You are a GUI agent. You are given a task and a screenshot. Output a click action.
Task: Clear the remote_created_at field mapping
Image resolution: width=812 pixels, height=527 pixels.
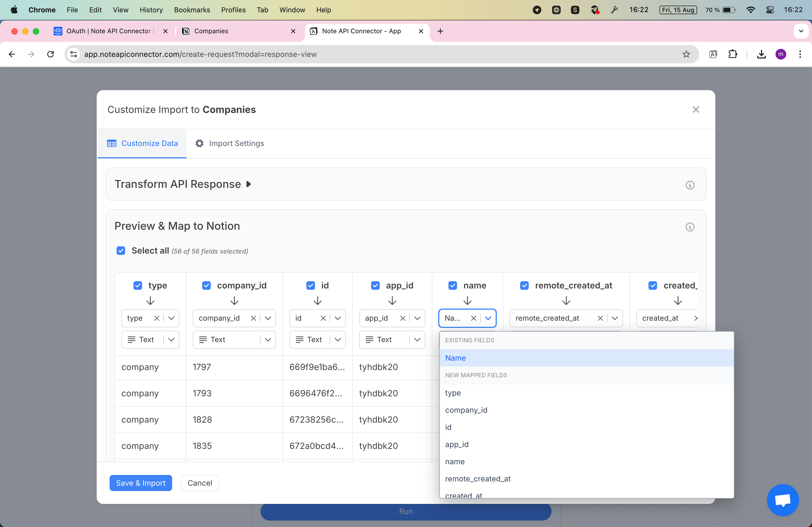click(600, 318)
